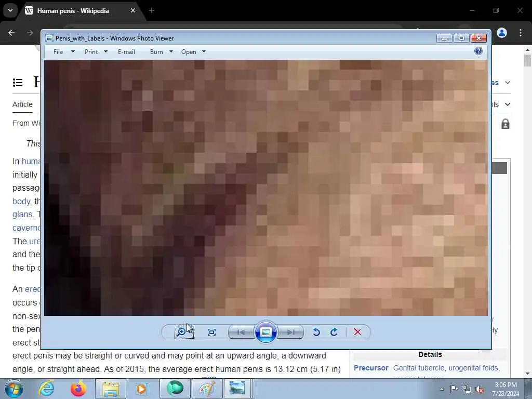Click the Actual size button in Photo Viewer

212,332
